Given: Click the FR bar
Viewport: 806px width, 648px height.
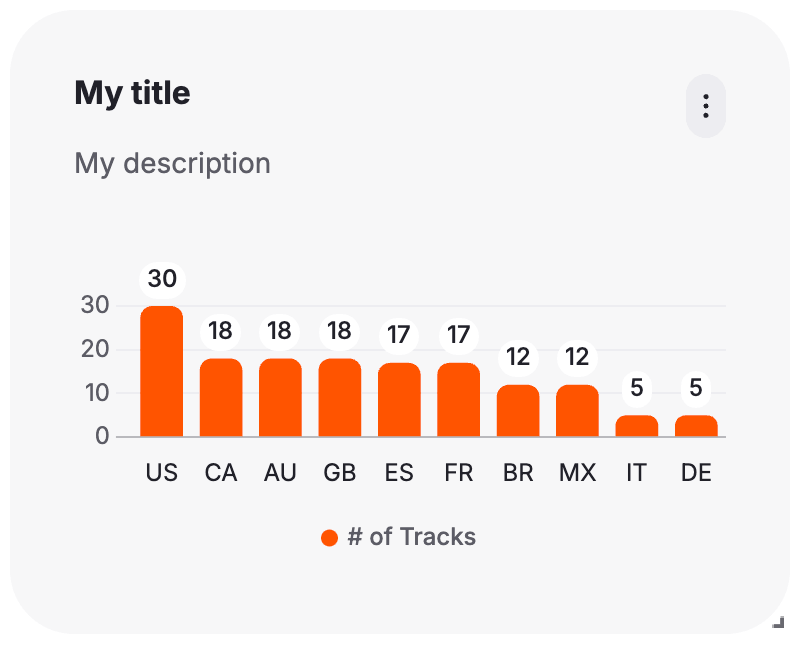Looking at the screenshot, I should [x=458, y=399].
